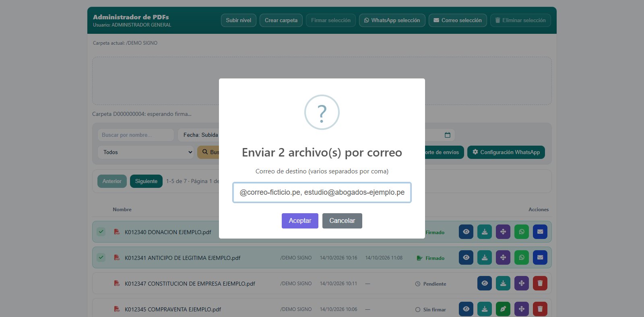Open Configuración WhatsApp settings
644x317 pixels.
point(506,152)
